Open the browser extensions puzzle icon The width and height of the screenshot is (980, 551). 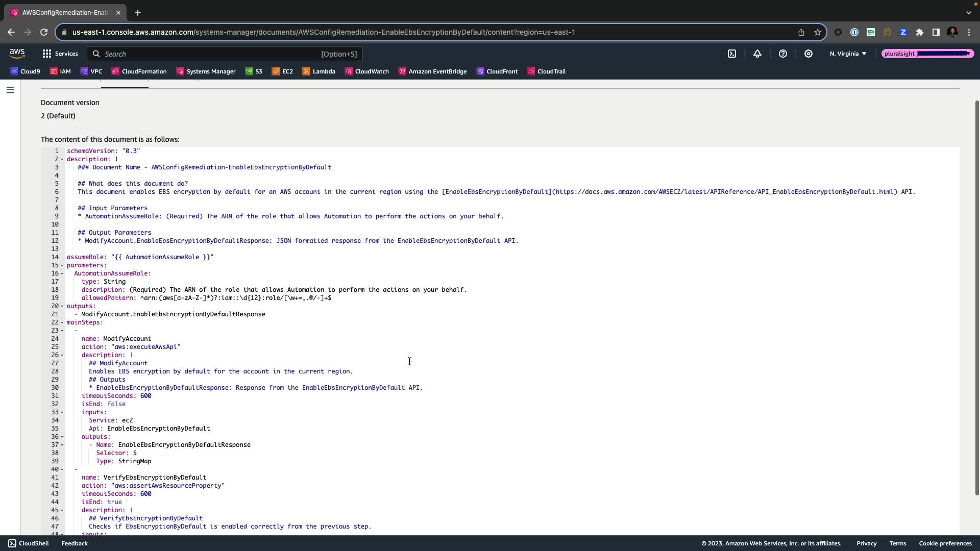[x=920, y=32]
